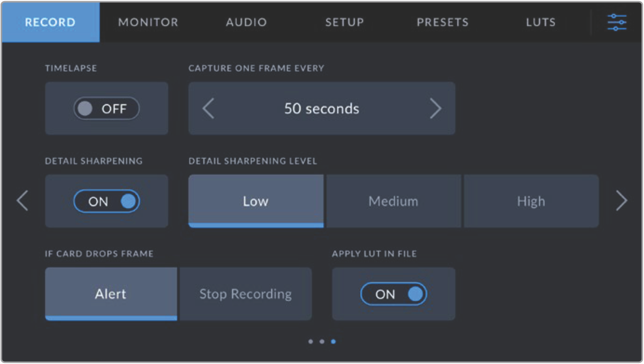
Task: Set sharpening level to High
Action: 531,201
